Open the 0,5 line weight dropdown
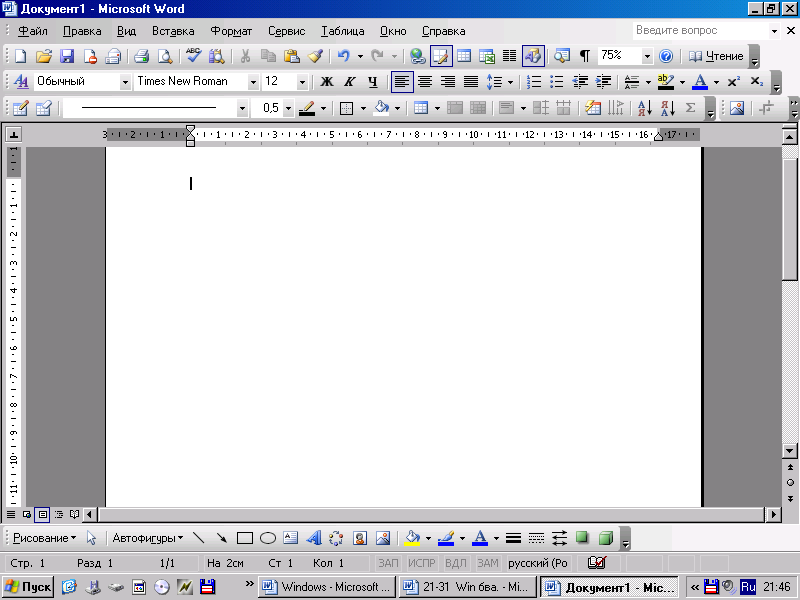This screenshot has height=600, width=800. pyautogui.click(x=289, y=108)
